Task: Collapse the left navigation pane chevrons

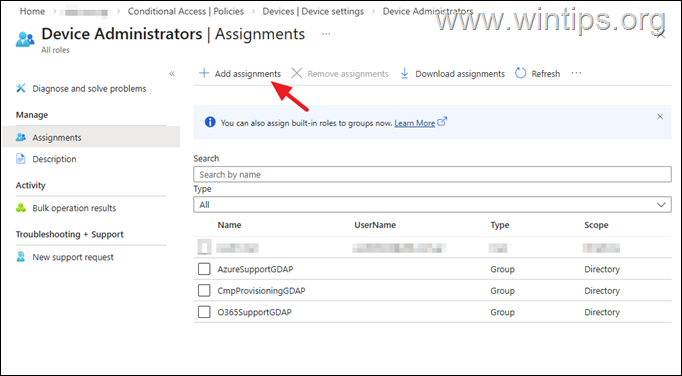Action: 172,74
